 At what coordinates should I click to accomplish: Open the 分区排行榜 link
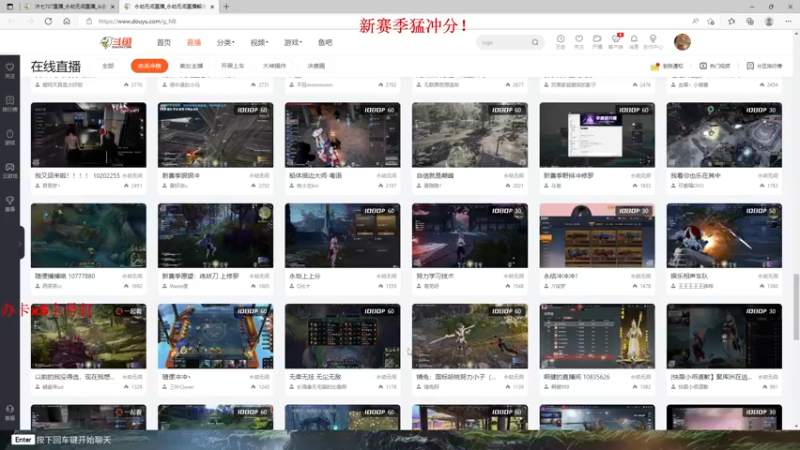click(x=764, y=66)
